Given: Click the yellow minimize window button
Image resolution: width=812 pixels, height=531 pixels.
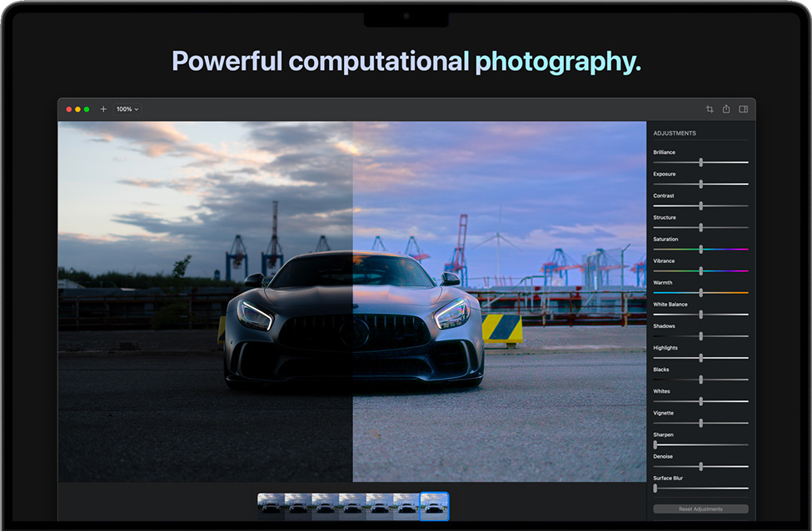Looking at the screenshot, I should pos(77,109).
